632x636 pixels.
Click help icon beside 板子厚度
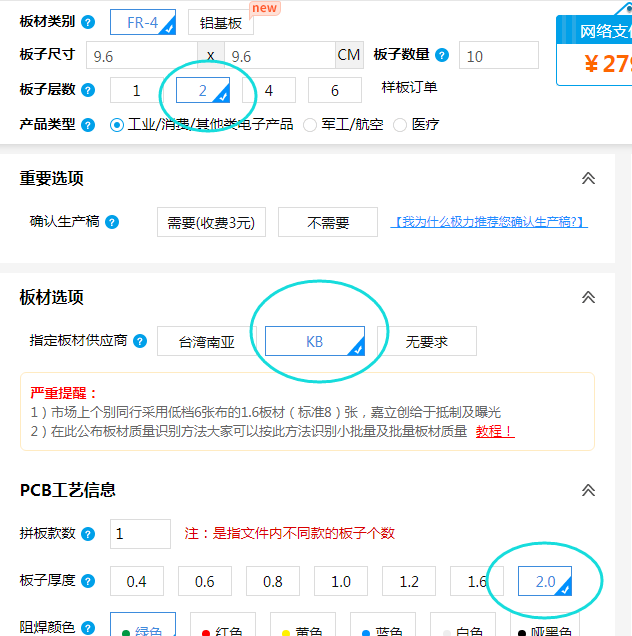click(89, 581)
